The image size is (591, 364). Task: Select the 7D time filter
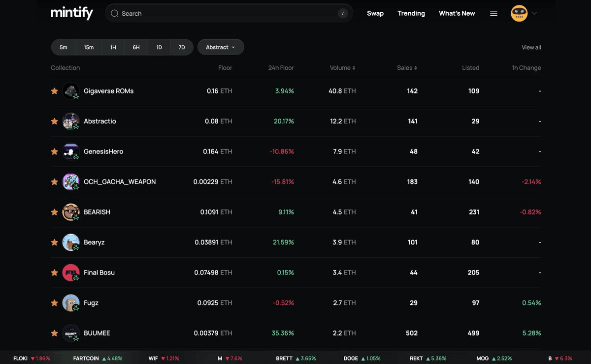pos(182,47)
